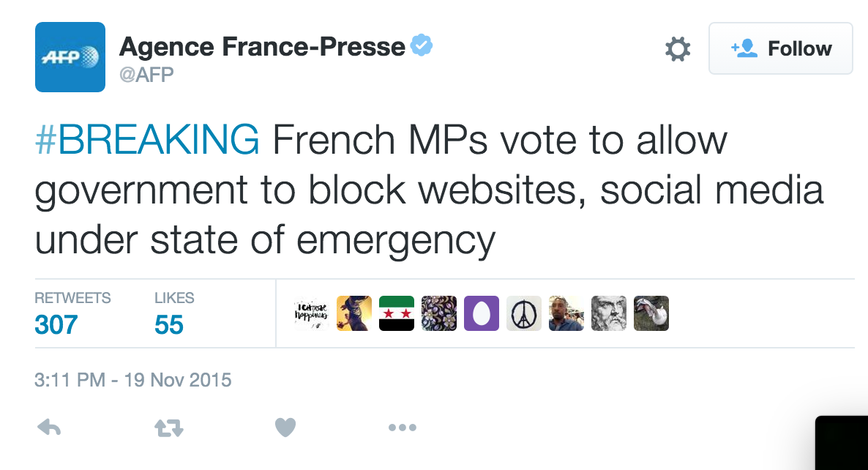Image resolution: width=868 pixels, height=470 pixels.
Task: Open the Eiffel peace symbol avatar
Action: pyautogui.click(x=524, y=313)
